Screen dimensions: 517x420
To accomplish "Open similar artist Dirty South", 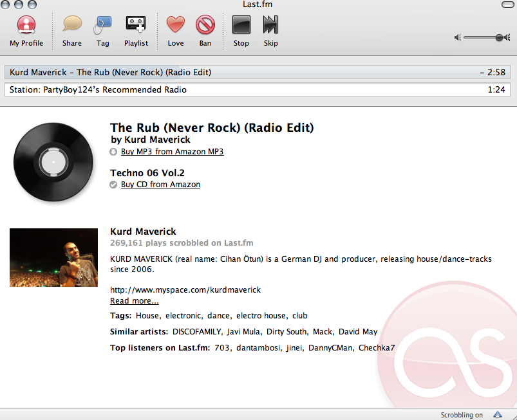I will pos(287,332).
